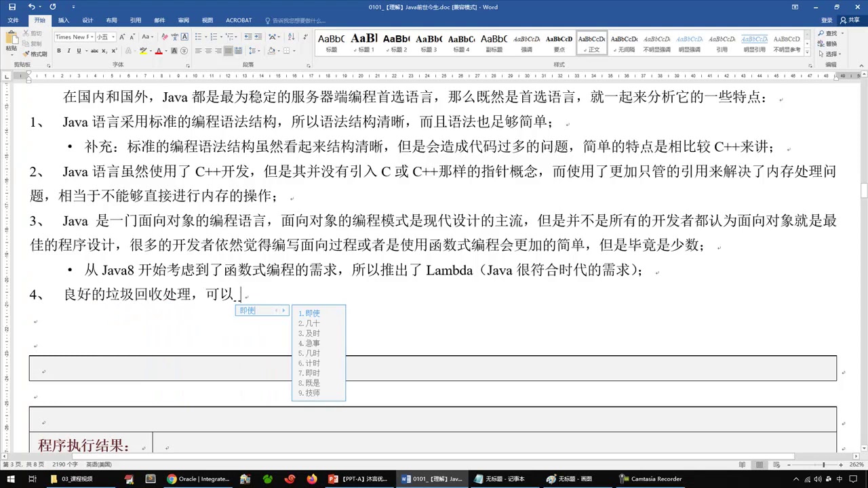Viewport: 868px width, 488px height.
Task: Redo the last action
Action: (x=53, y=7)
